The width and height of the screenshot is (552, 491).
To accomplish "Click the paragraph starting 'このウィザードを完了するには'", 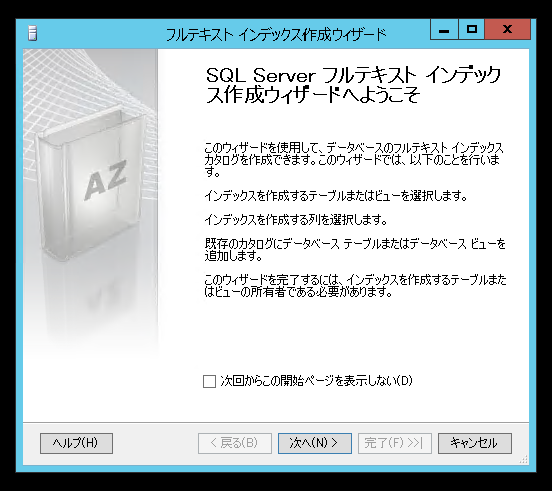I will (x=355, y=286).
